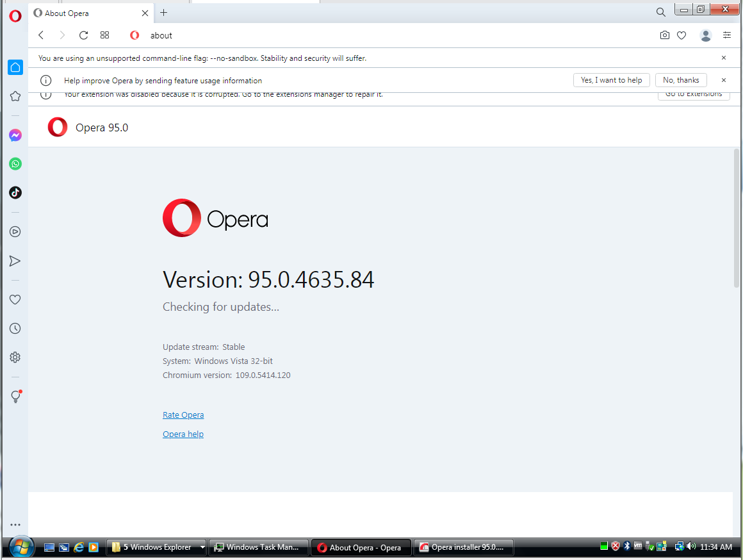Open History clock icon in sidebar
The width and height of the screenshot is (743, 560).
[x=15, y=329]
